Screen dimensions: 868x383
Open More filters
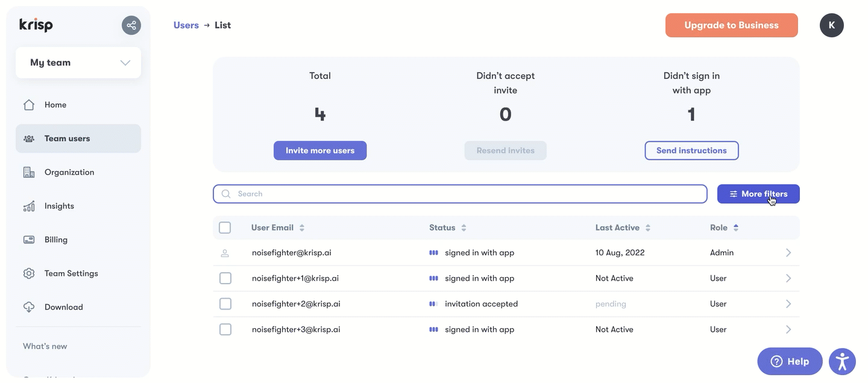point(758,194)
